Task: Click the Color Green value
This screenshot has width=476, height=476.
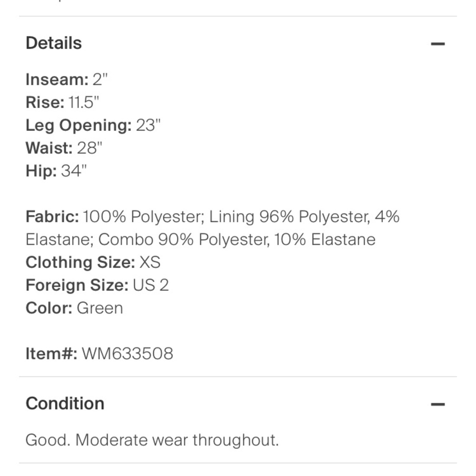Action: (100, 308)
